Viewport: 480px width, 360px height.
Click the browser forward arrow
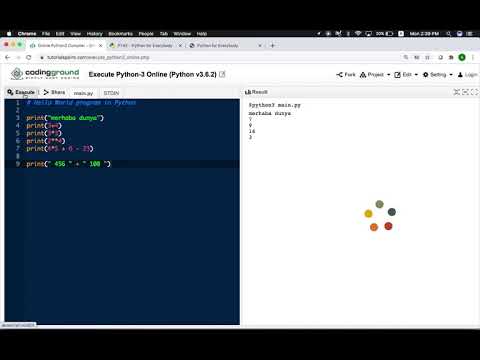point(18,57)
